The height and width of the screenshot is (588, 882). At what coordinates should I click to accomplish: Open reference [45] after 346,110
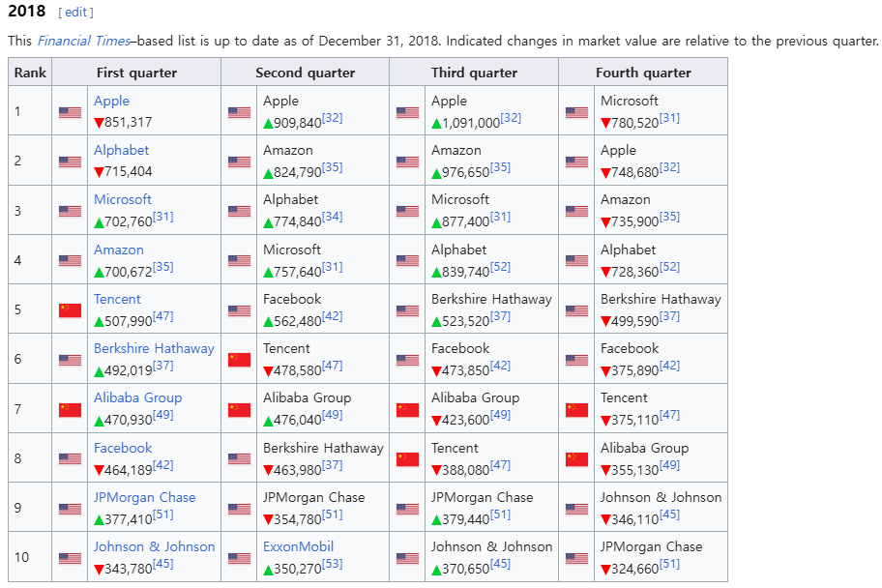(x=669, y=514)
